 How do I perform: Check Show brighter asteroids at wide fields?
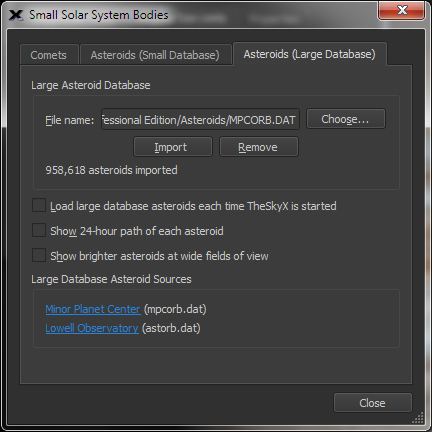coord(39,255)
